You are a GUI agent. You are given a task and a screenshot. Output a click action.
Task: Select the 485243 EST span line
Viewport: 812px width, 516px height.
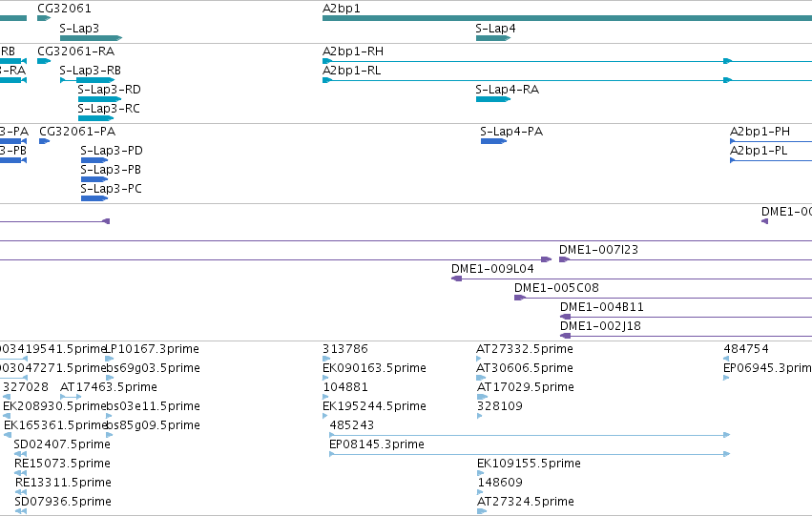[530, 435]
